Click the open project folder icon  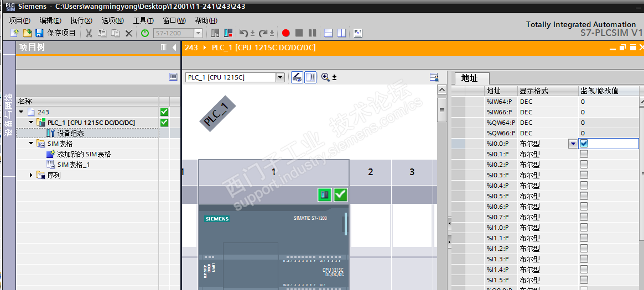pos(27,33)
